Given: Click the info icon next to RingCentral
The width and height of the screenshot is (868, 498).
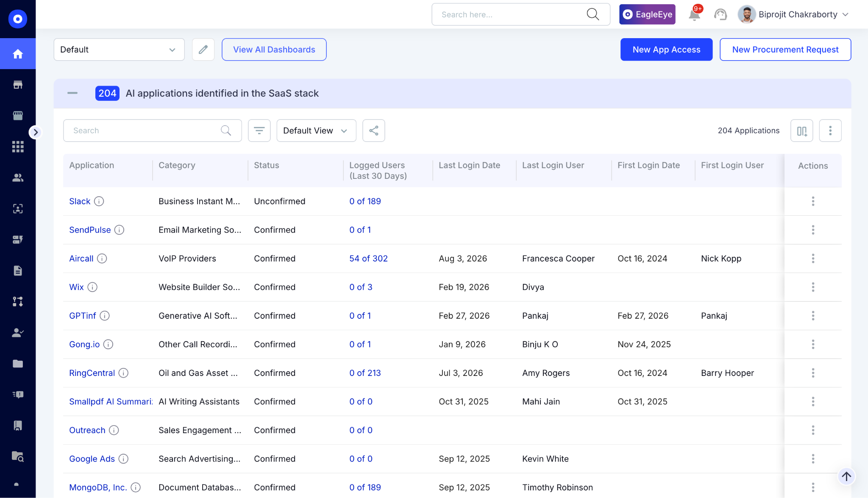Looking at the screenshot, I should pos(123,373).
